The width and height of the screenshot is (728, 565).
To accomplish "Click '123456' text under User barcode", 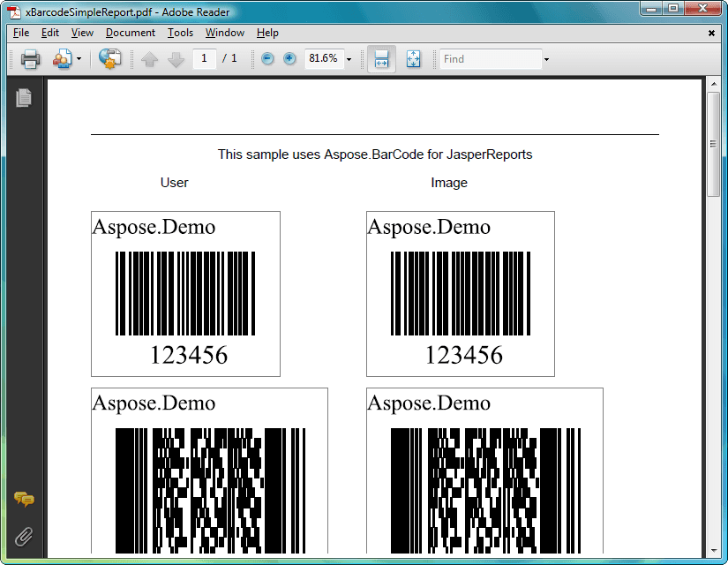I will point(189,355).
